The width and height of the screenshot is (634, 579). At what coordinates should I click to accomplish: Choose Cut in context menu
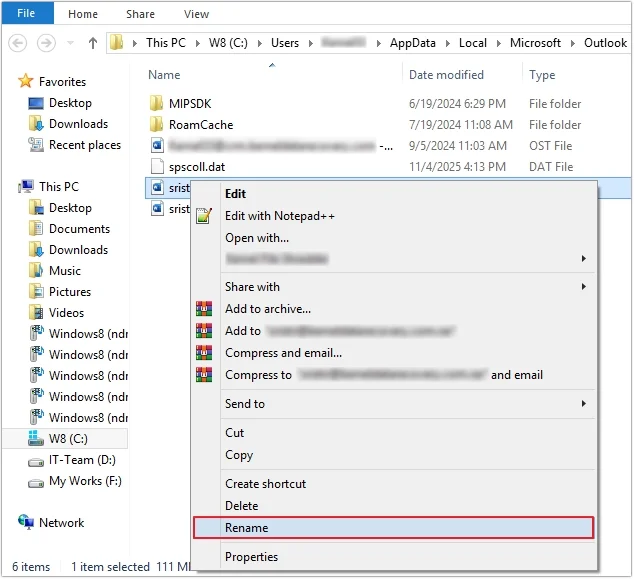(x=235, y=433)
